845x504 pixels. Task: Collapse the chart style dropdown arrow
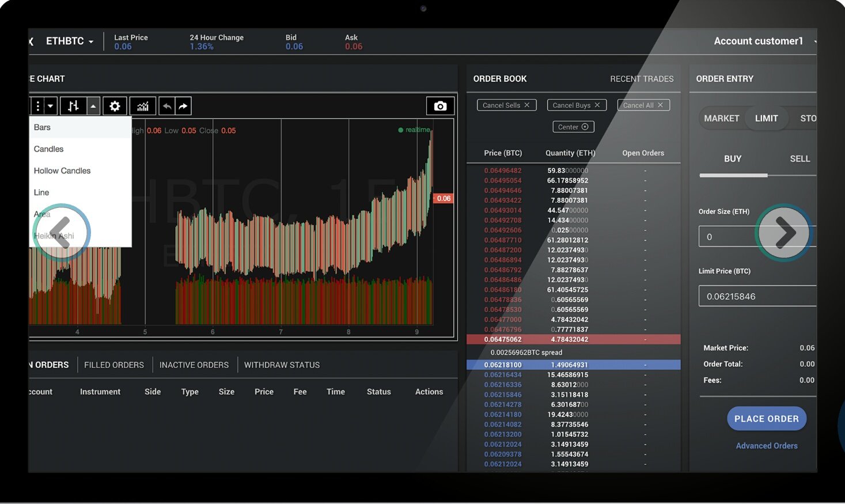tap(92, 105)
